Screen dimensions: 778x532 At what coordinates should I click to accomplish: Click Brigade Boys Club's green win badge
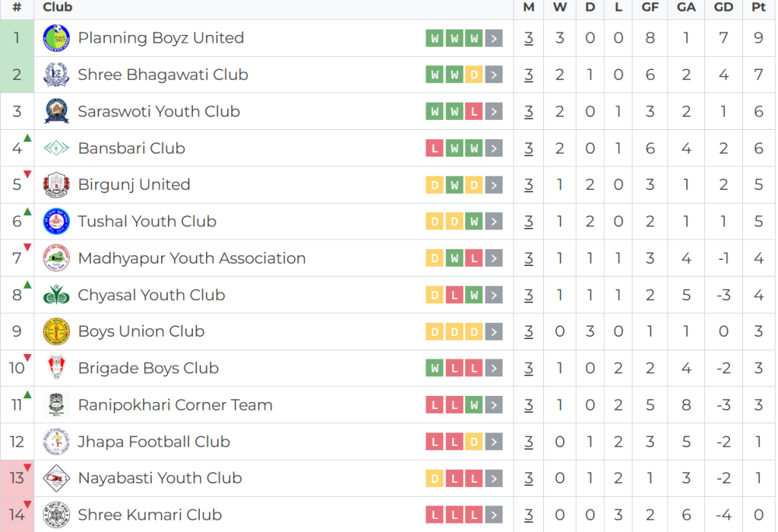pos(435,369)
